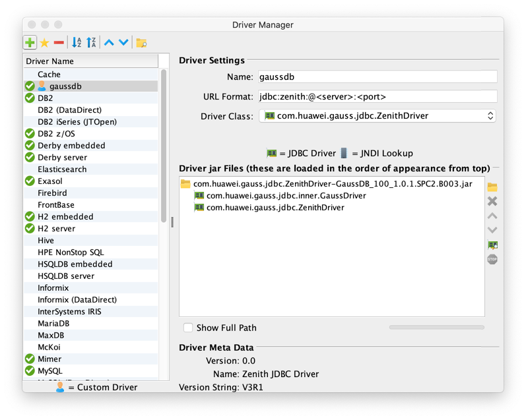The width and height of the screenshot is (526, 420).
Task: Select Elasticsearch driver in the list
Action: point(62,169)
